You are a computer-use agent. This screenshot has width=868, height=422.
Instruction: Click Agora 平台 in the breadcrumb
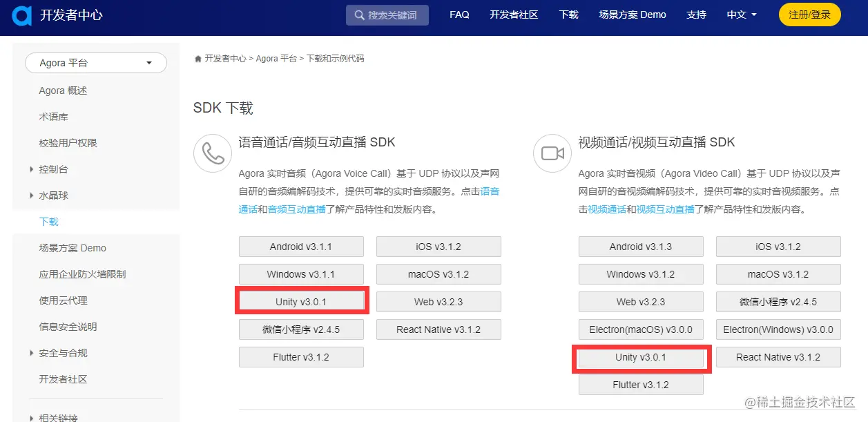pyautogui.click(x=276, y=59)
